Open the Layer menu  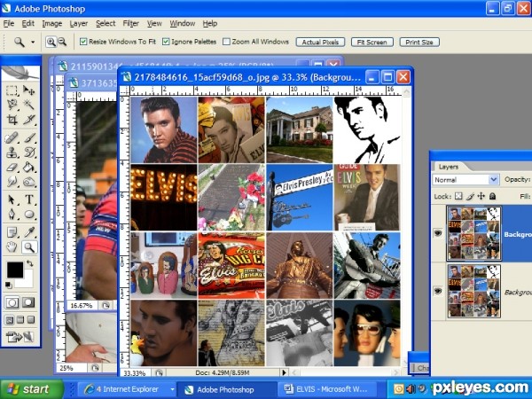[79, 23]
